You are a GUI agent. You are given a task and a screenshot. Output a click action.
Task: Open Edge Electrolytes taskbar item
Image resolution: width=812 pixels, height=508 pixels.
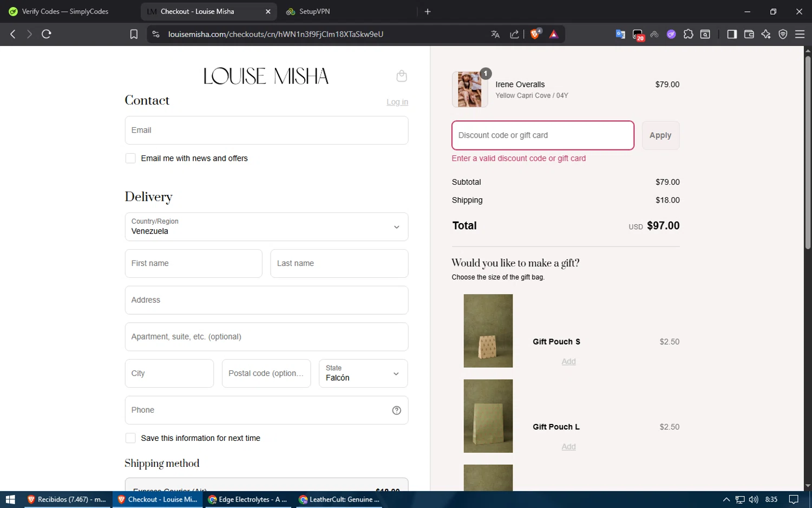pyautogui.click(x=248, y=499)
